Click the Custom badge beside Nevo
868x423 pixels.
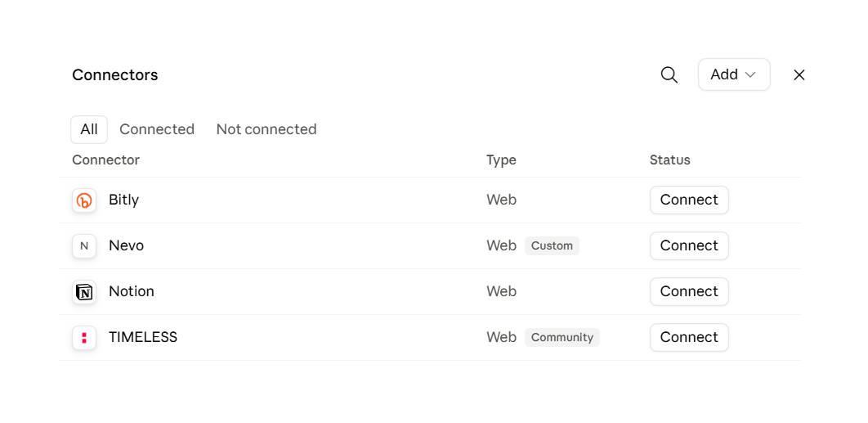click(x=552, y=246)
